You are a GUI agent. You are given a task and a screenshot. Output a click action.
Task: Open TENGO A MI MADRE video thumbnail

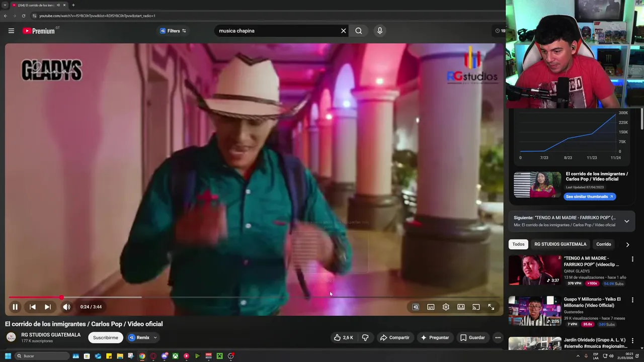point(535,270)
